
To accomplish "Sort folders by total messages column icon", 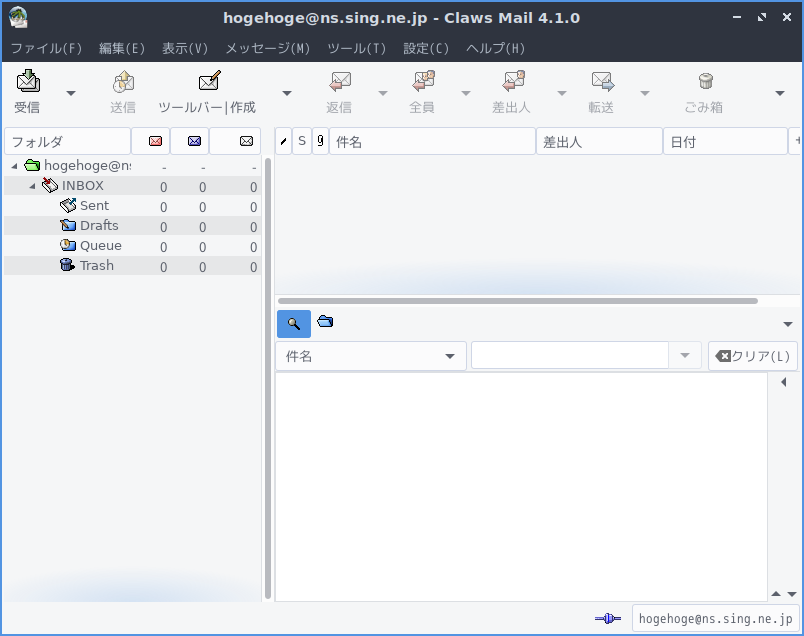I will coord(246,141).
